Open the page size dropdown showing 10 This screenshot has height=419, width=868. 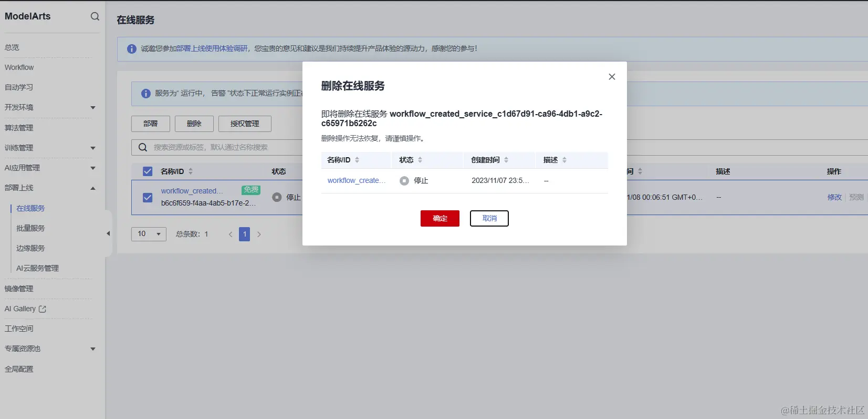[149, 234]
